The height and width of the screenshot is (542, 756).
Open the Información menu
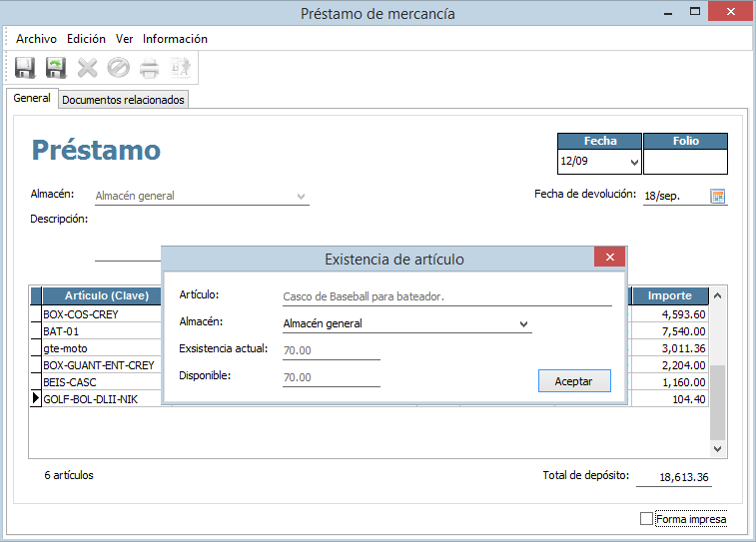click(175, 39)
